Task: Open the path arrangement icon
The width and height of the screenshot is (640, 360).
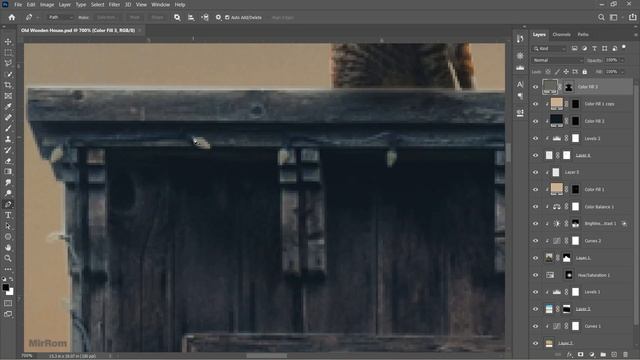Action: pyautogui.click(x=205, y=18)
